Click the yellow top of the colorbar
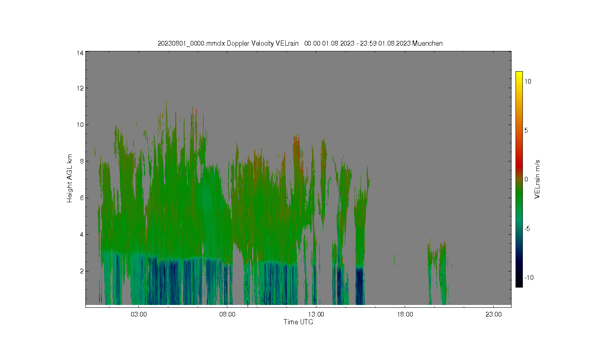Screen dimensions: 607x364 (x=519, y=74)
